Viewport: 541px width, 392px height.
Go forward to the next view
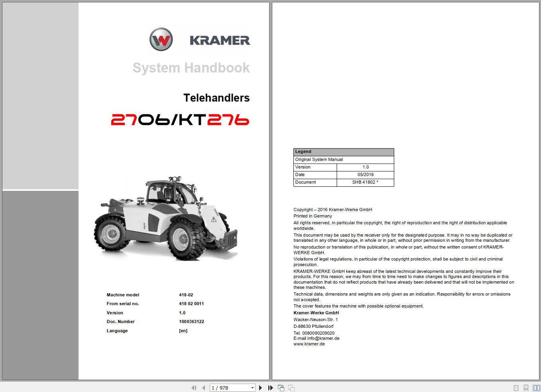291,387
